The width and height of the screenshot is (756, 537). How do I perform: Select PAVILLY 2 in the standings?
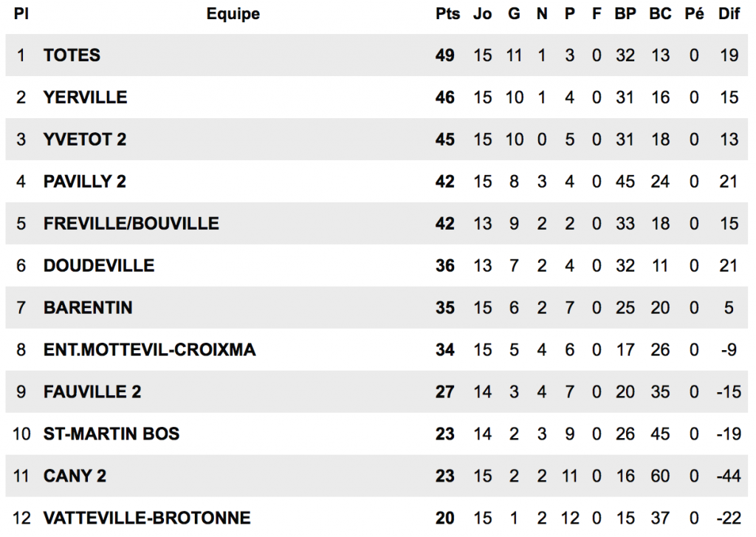tap(85, 182)
